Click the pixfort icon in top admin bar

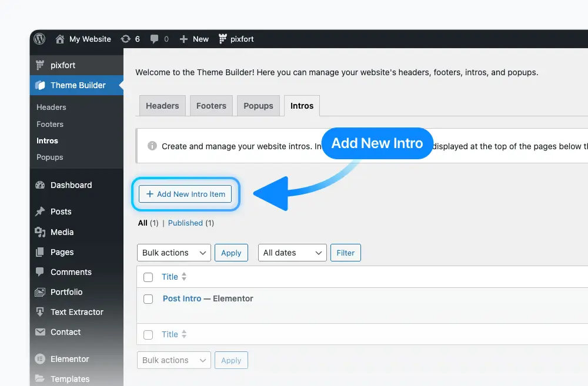point(223,39)
